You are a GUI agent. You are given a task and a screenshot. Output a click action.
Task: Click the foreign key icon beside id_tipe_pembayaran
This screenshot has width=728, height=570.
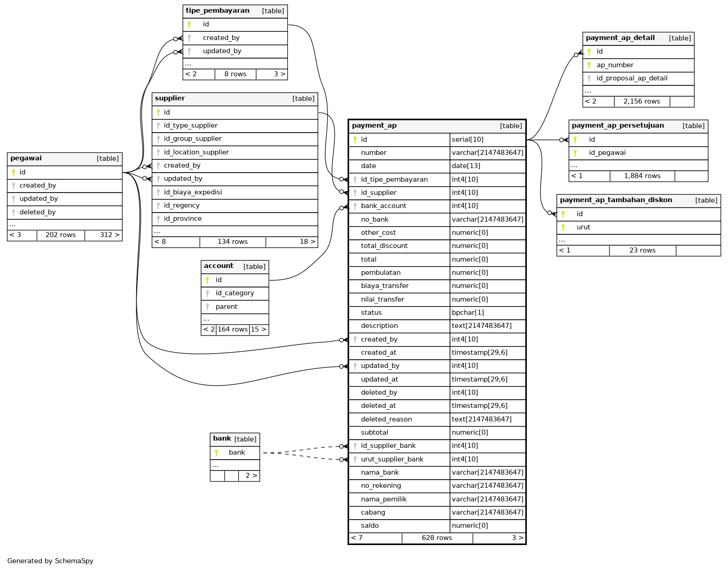click(355, 179)
